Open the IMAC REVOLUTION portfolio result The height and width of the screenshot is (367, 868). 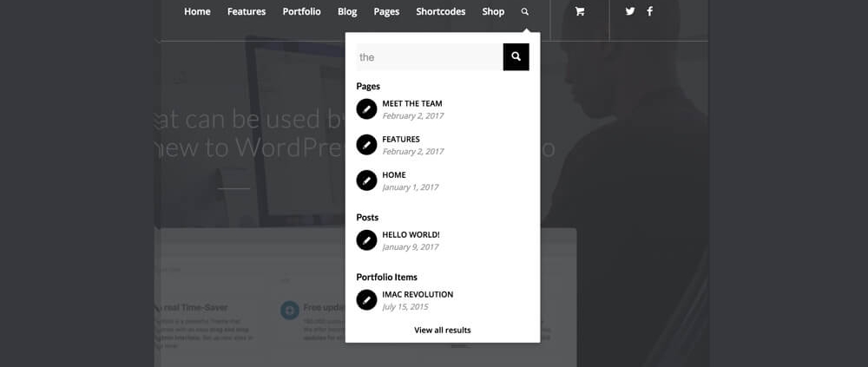coord(418,294)
